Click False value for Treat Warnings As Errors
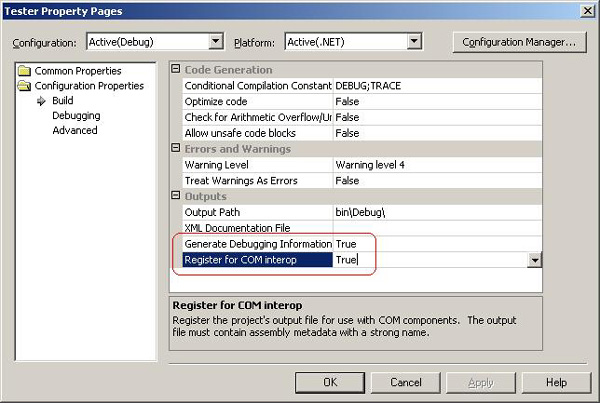This screenshot has height=403, width=600. point(437,181)
